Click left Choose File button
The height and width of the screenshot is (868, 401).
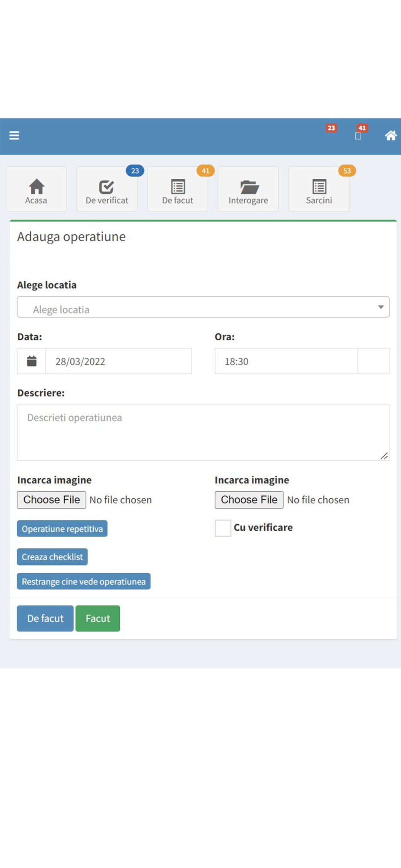click(x=52, y=500)
